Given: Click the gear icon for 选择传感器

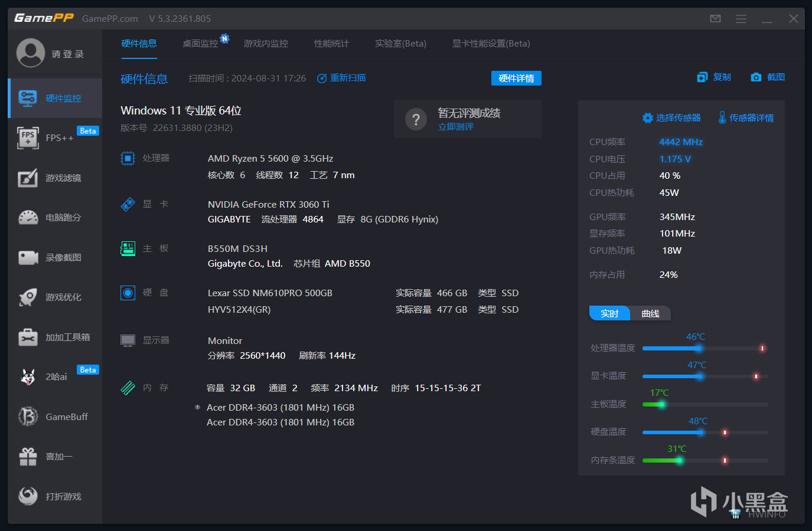Looking at the screenshot, I should tap(648, 118).
